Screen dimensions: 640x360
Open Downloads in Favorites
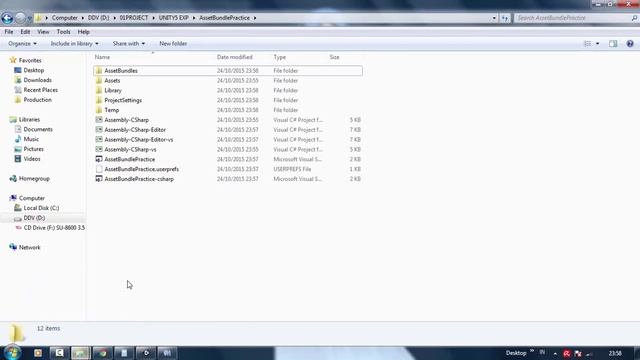click(38, 80)
